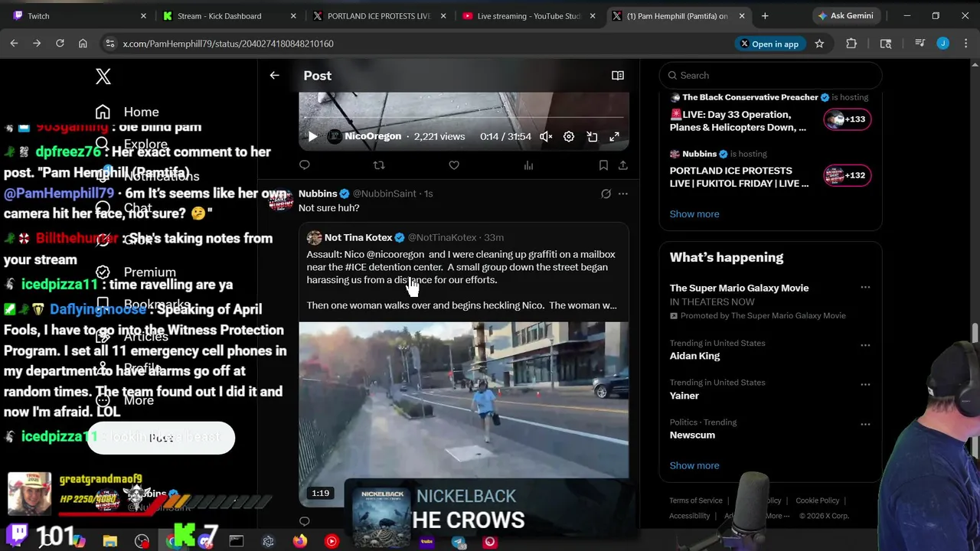
Task: Seek on the NicoOregon video progress bar
Action: (463, 118)
